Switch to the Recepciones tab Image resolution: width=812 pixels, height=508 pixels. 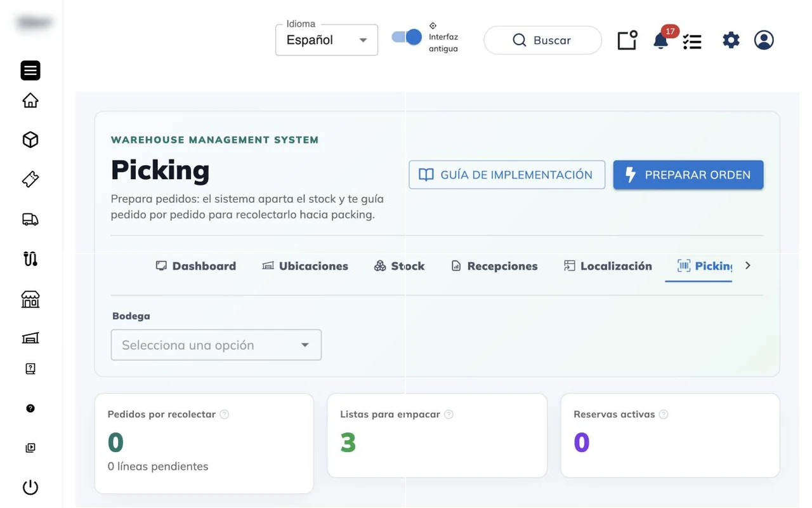[x=494, y=266]
